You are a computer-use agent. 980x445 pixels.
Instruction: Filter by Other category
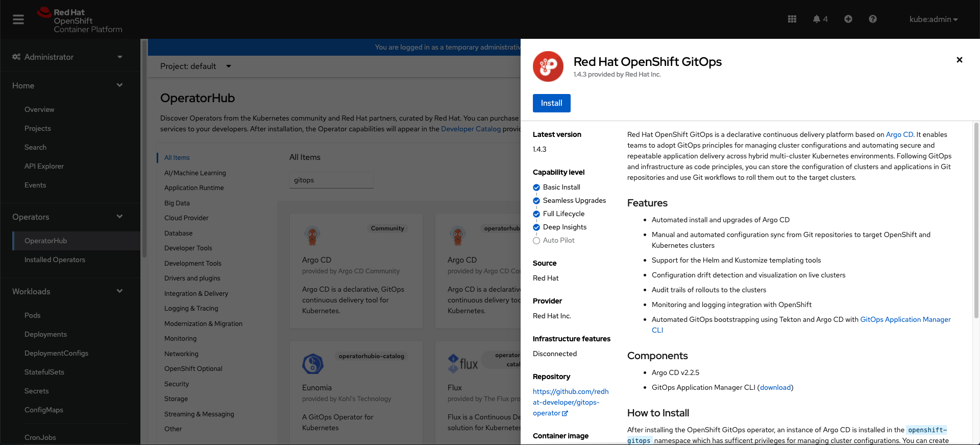[173, 429]
